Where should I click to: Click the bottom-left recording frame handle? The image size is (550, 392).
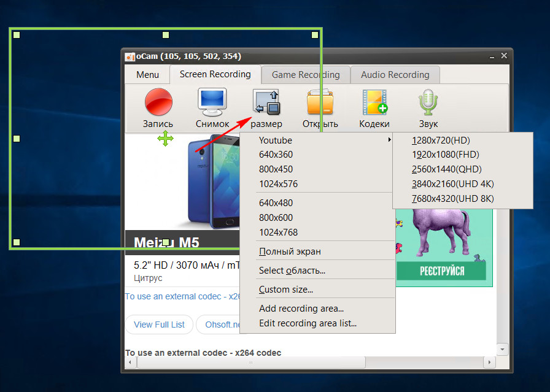pos(17,242)
